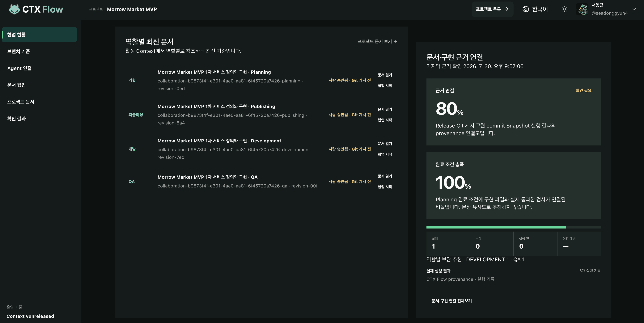Viewport: 644px width, 323px height.
Task: Click 문서 열기 for Planning document
Action: click(x=385, y=75)
